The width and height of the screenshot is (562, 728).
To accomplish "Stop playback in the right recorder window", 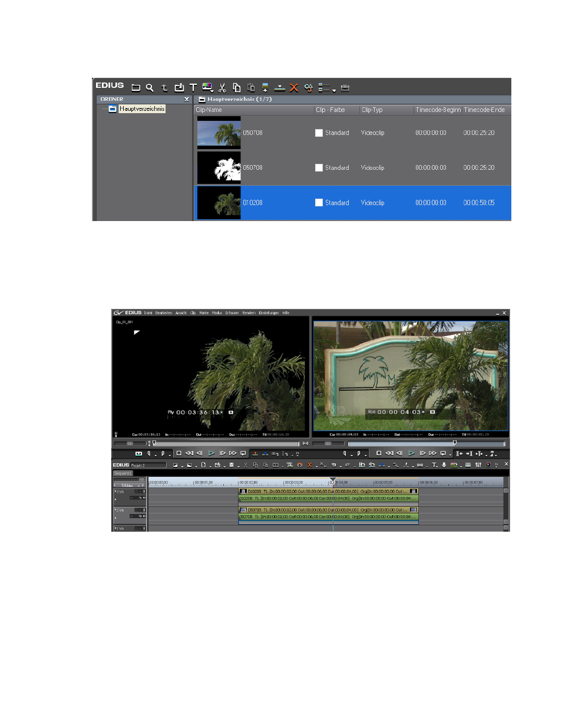I will pos(379,453).
